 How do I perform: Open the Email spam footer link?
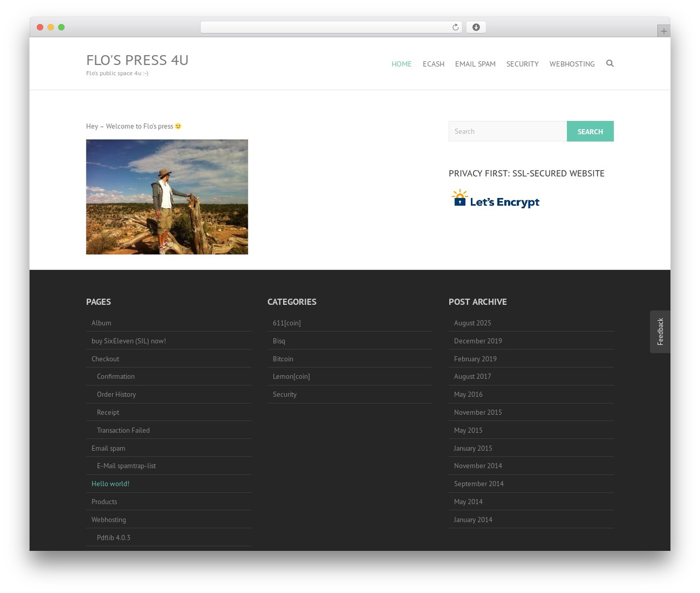click(108, 449)
